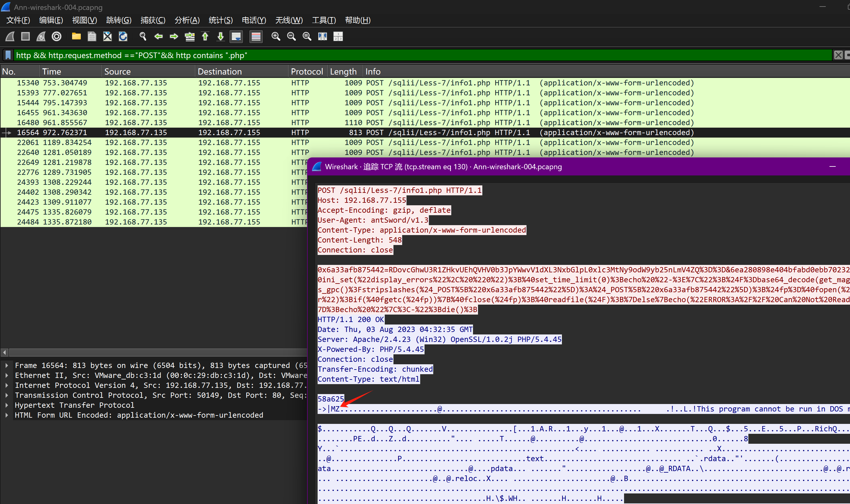Click the Start capturing packets shark fin icon

pyautogui.click(x=10, y=36)
